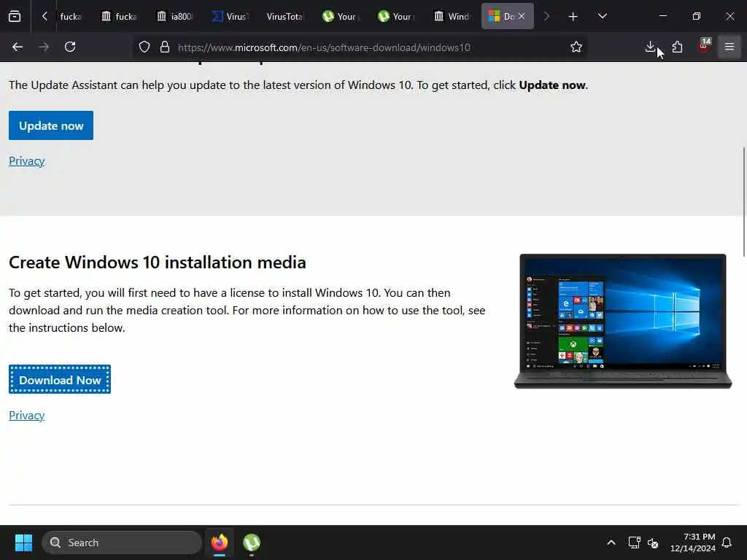Viewport: 747px width, 560px height.
Task: Switch to the 'Wind' archive tab
Action: point(452,17)
